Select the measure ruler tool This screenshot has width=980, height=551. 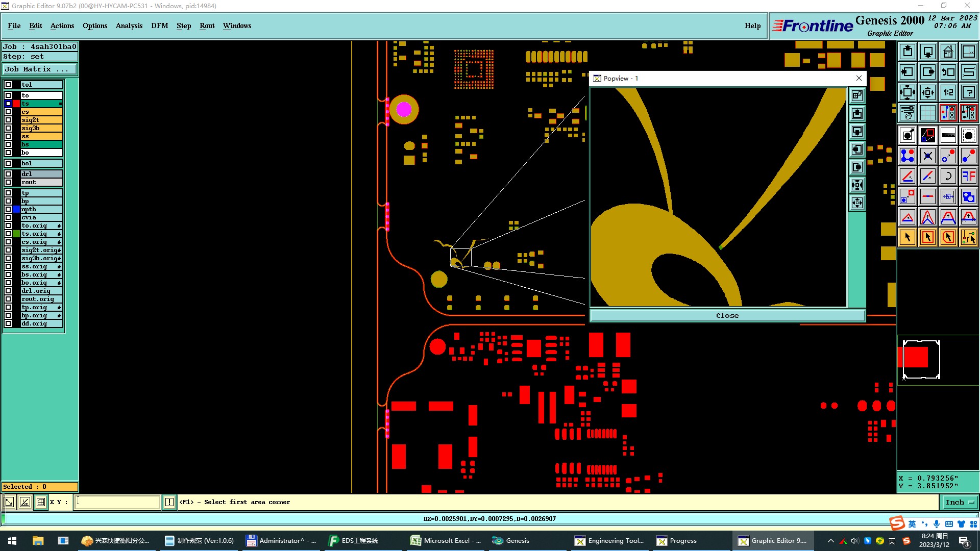tap(948, 135)
